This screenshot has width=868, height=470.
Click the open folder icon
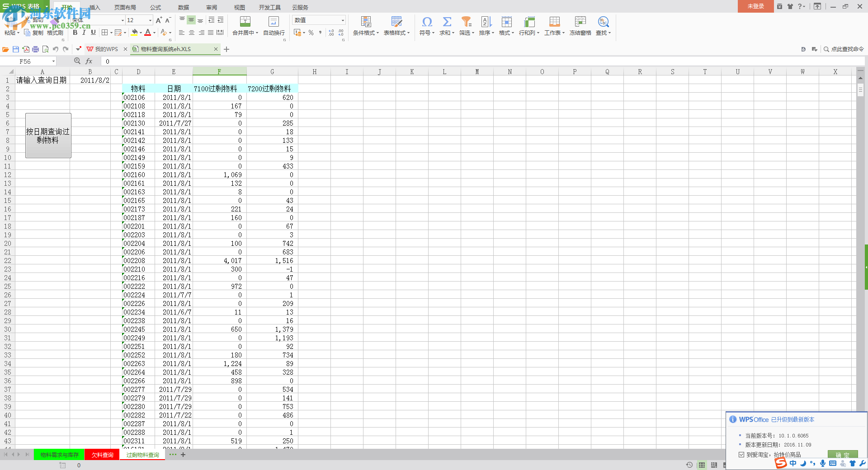click(x=6, y=49)
